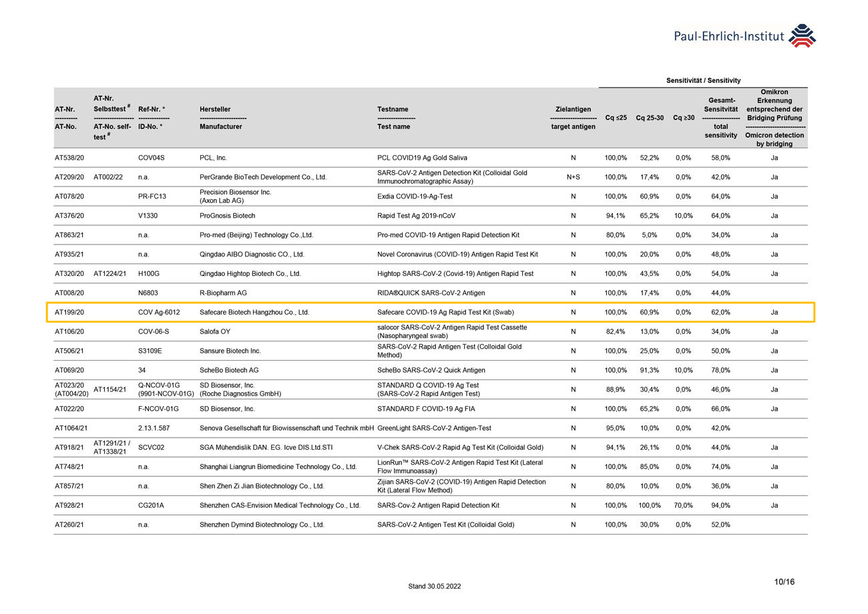Screen dimensions: 868x614
Task: Click the Stand 30.05.2022 footer date
Action: point(434,587)
